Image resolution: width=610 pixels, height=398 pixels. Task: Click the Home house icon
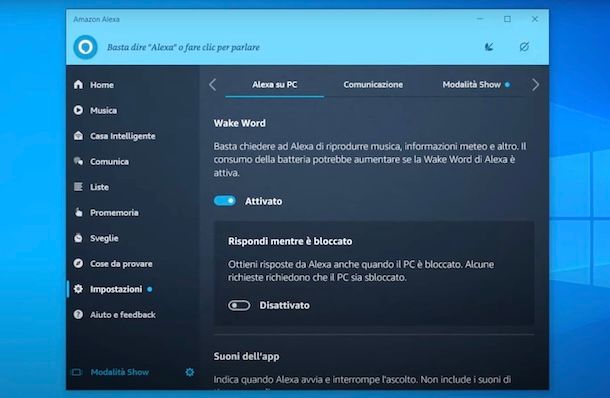click(78, 84)
